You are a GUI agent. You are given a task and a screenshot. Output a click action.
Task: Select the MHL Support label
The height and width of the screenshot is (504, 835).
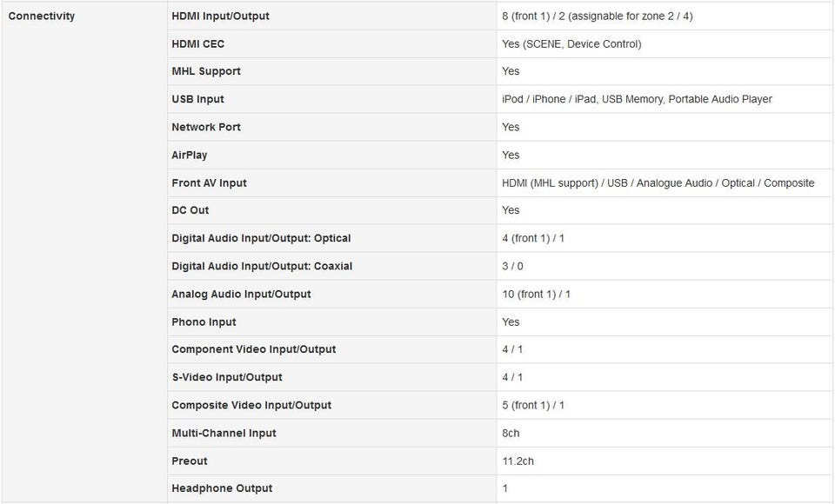(206, 71)
